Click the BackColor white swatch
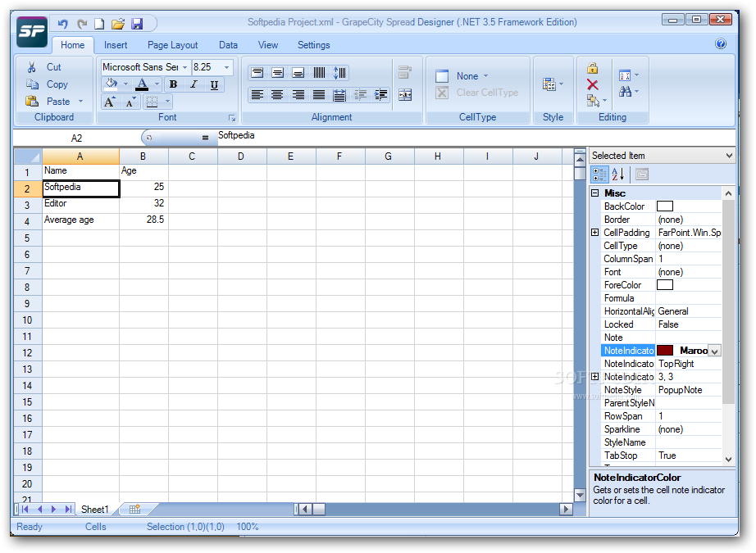Screen dimensions: 756x553 (x=664, y=206)
